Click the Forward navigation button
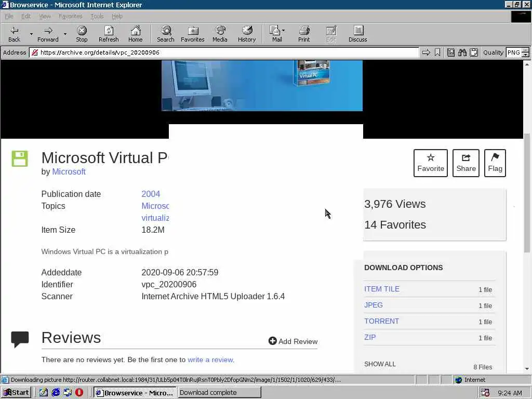Screen dimensions: 532x399 pyautogui.click(x=48, y=34)
